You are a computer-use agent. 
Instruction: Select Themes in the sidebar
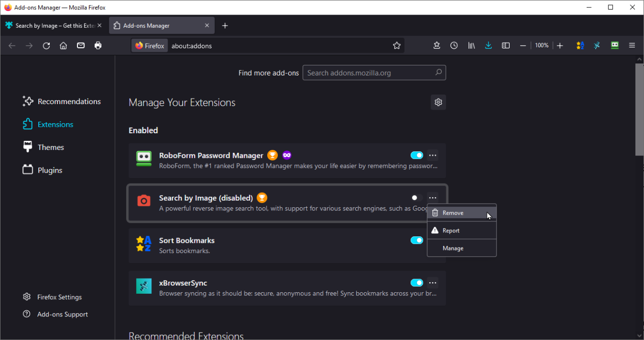pos(51,147)
